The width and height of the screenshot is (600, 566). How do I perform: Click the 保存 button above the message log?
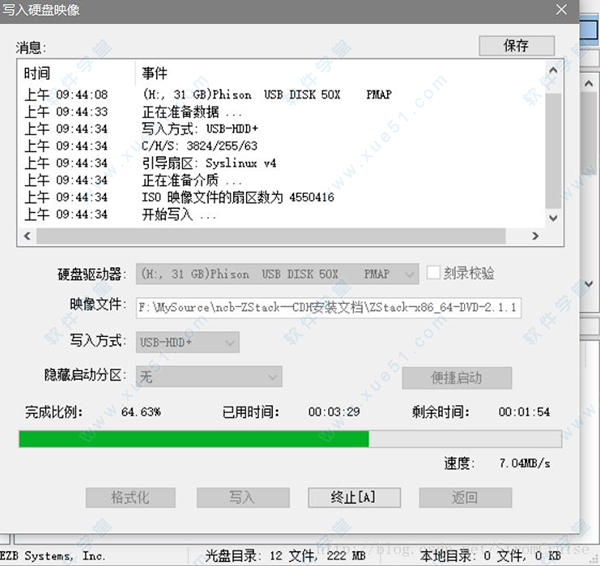(515, 46)
